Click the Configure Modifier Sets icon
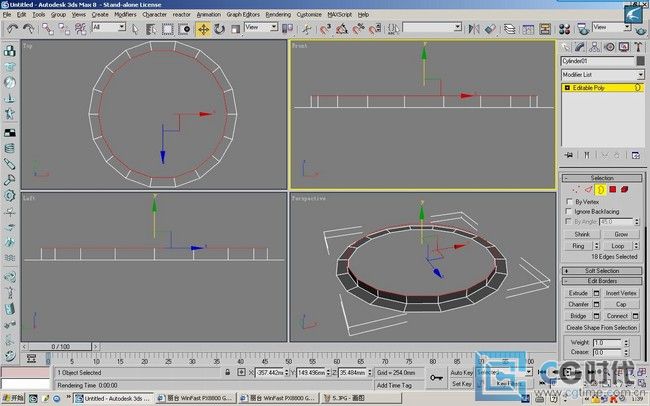 tap(636, 156)
